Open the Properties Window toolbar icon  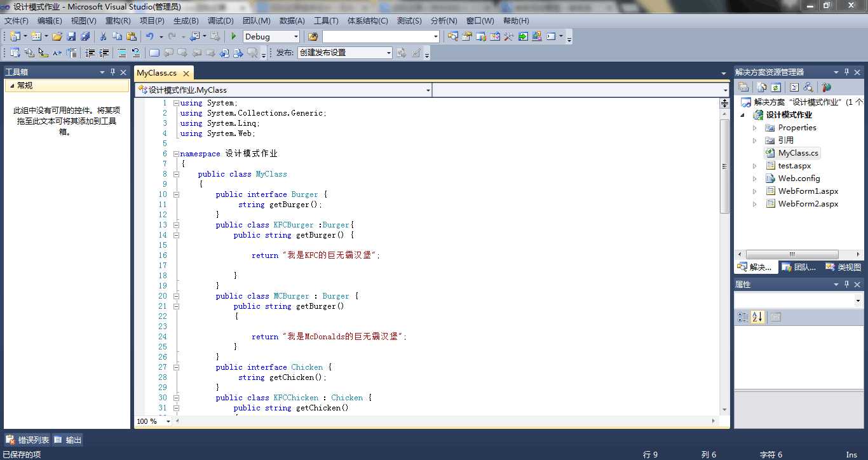[466, 37]
